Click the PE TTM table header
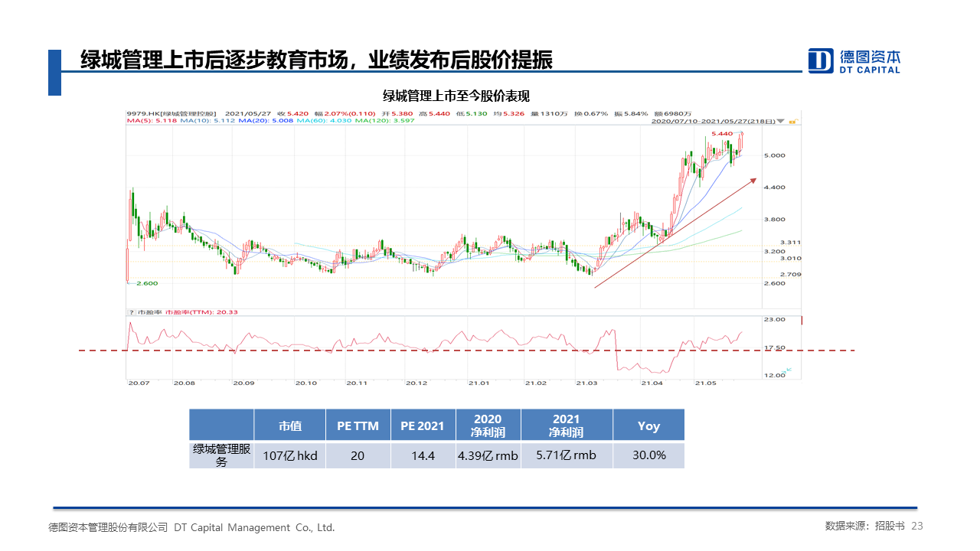 coord(358,425)
